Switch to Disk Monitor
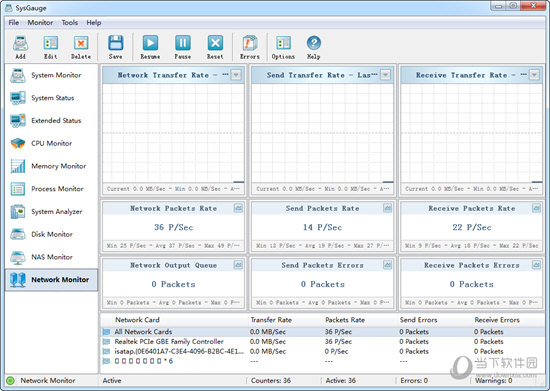 click(x=51, y=234)
